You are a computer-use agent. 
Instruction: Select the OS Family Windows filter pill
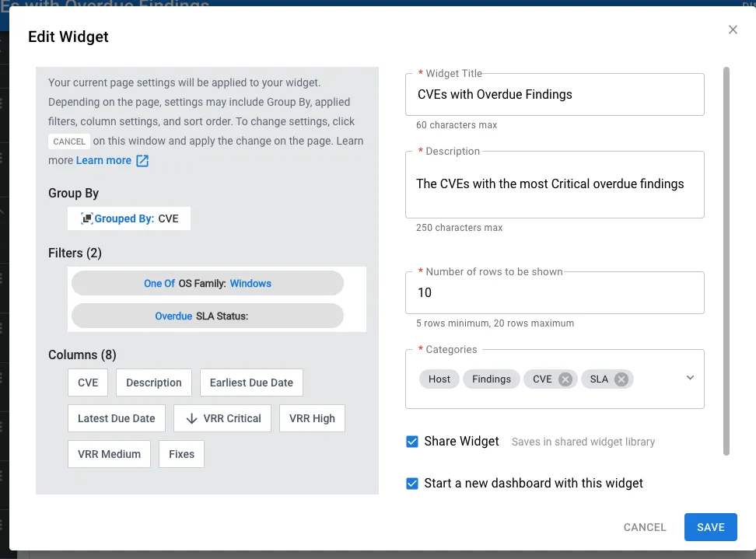click(208, 283)
